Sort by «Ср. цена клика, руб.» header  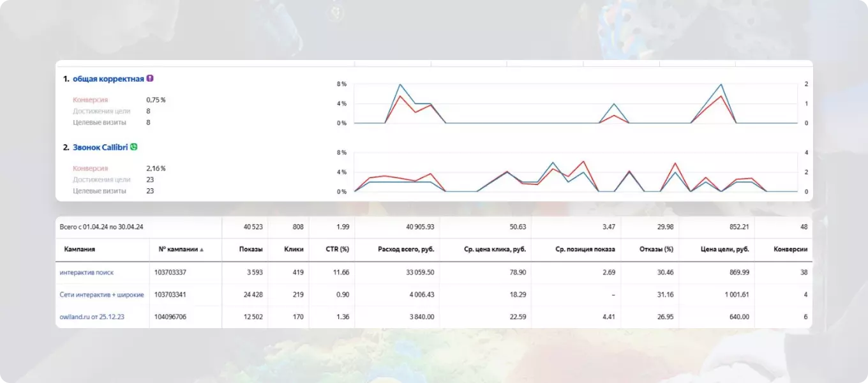click(495, 250)
